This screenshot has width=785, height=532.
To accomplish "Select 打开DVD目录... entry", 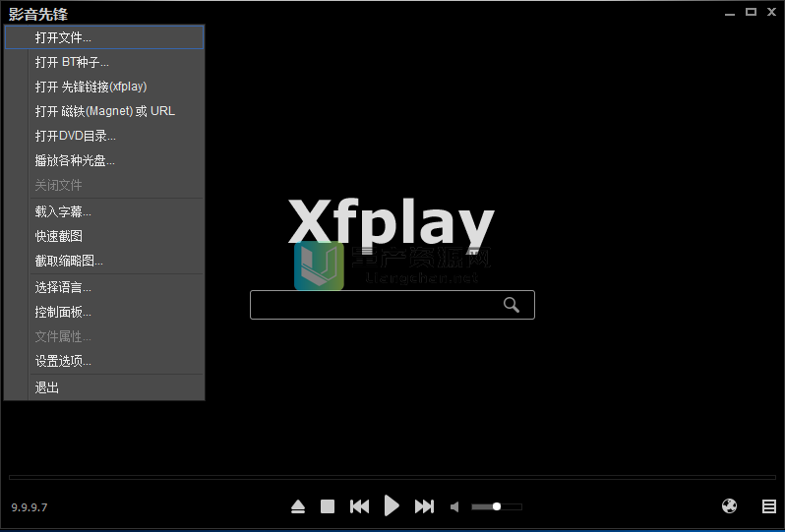I will point(104,136).
